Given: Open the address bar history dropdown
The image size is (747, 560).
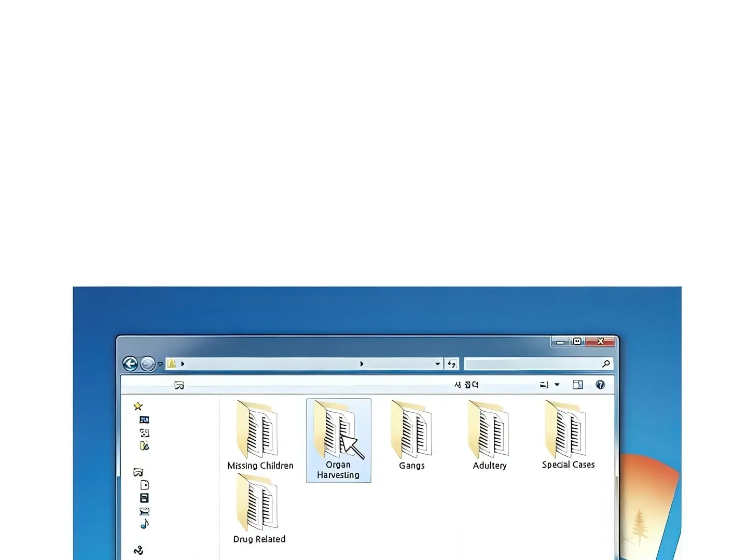Looking at the screenshot, I should (x=438, y=364).
